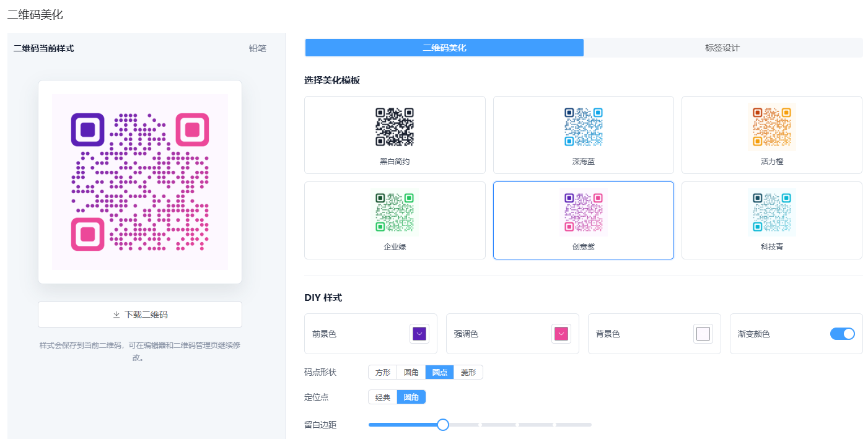
Task: Set 码点形状 to 方形
Action: coord(383,372)
